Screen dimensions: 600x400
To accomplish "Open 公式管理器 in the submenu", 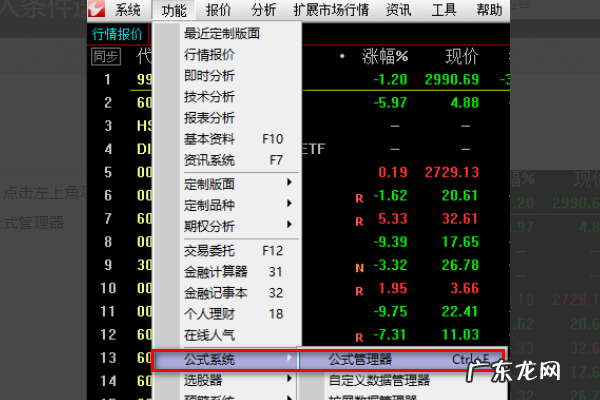I will [x=401, y=359].
